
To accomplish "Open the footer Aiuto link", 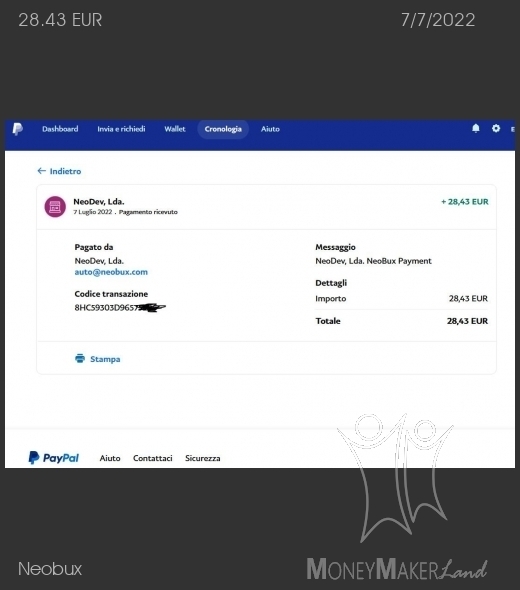I will click(110, 458).
